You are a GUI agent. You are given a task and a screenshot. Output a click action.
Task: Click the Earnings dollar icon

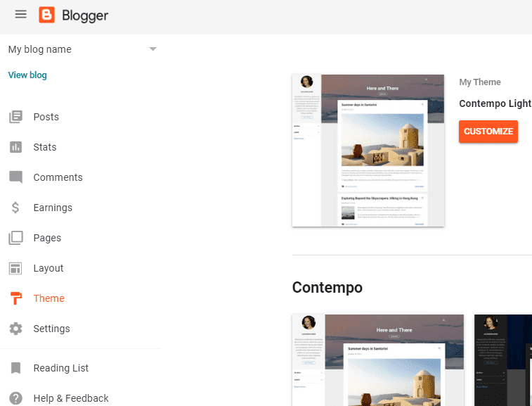(x=15, y=208)
